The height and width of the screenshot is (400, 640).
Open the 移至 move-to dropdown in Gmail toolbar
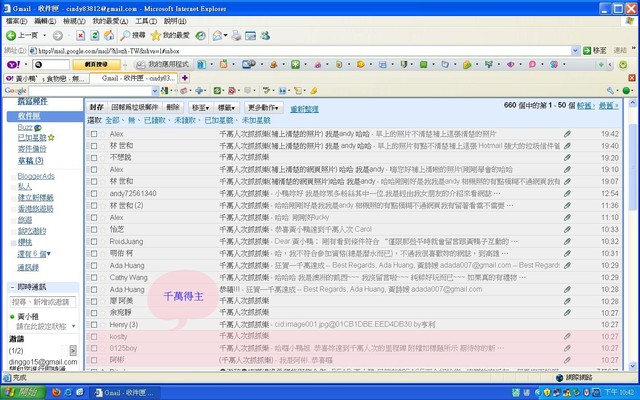[x=200, y=108]
